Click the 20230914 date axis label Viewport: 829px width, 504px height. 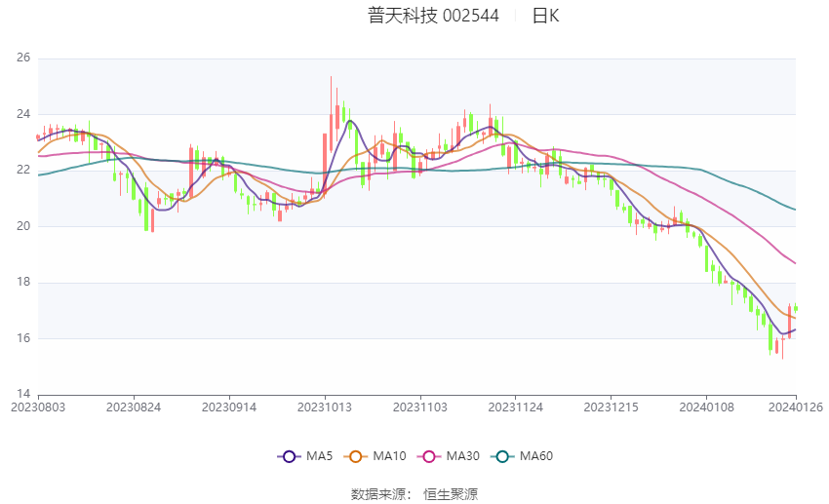[x=229, y=407]
